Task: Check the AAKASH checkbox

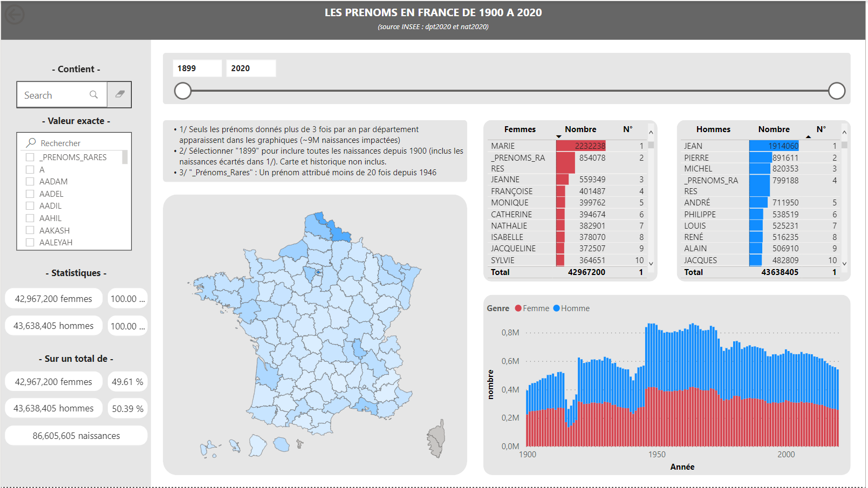Action: click(30, 230)
